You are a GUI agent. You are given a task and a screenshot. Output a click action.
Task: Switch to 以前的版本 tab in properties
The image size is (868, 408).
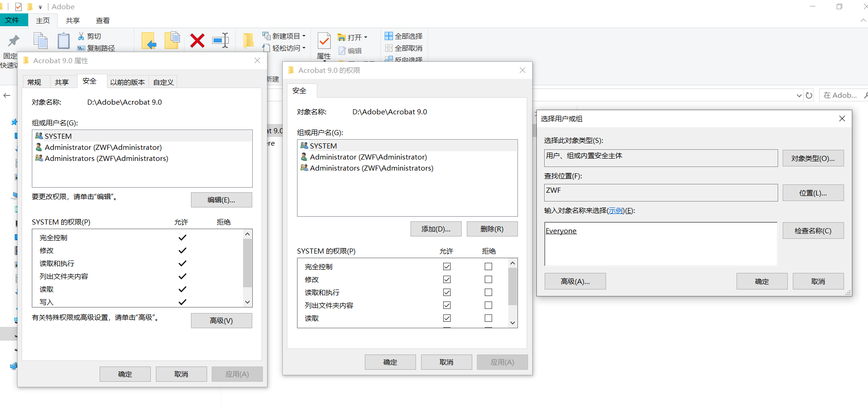point(127,82)
